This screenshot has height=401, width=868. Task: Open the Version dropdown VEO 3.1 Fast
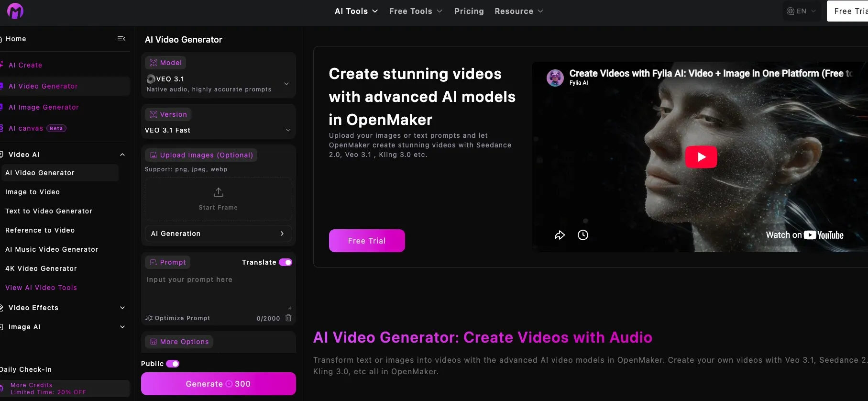tap(219, 130)
